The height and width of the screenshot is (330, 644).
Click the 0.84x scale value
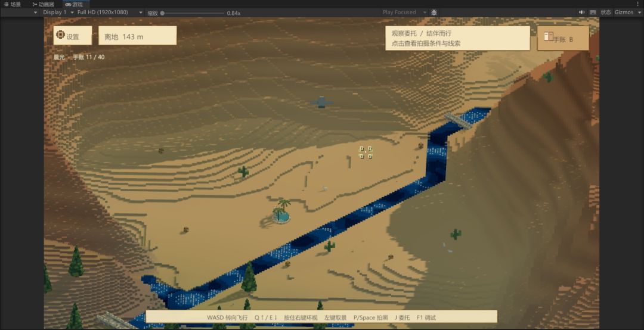click(233, 13)
